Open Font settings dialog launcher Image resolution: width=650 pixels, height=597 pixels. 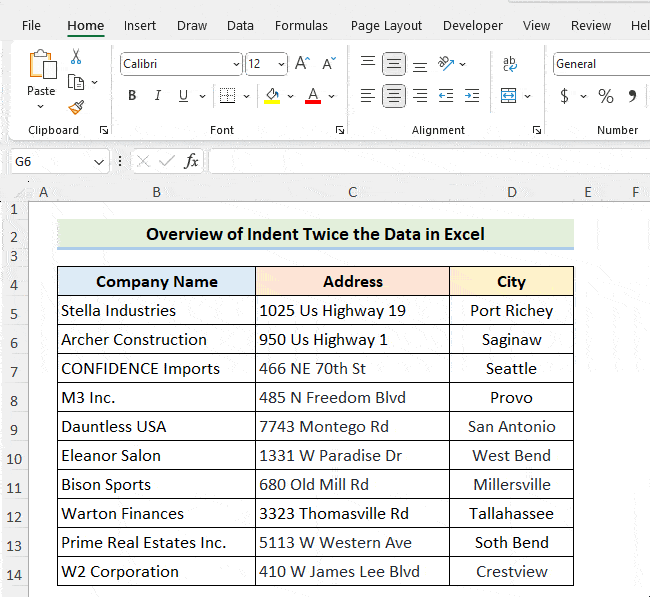pos(340,130)
